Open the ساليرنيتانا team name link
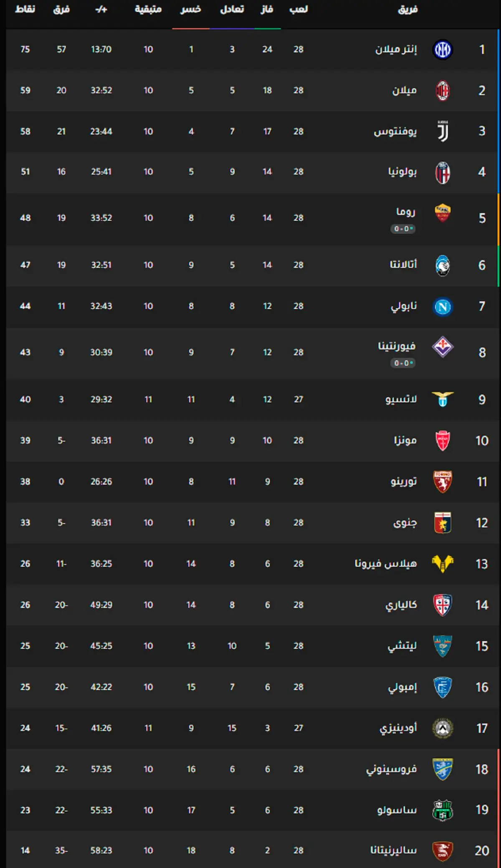501x868 pixels. click(393, 850)
